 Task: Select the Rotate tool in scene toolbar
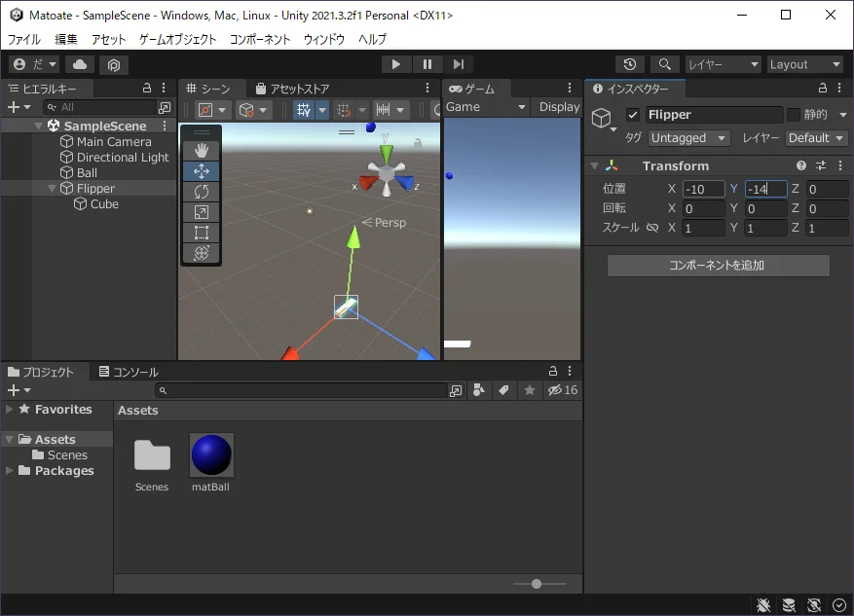[x=202, y=192]
